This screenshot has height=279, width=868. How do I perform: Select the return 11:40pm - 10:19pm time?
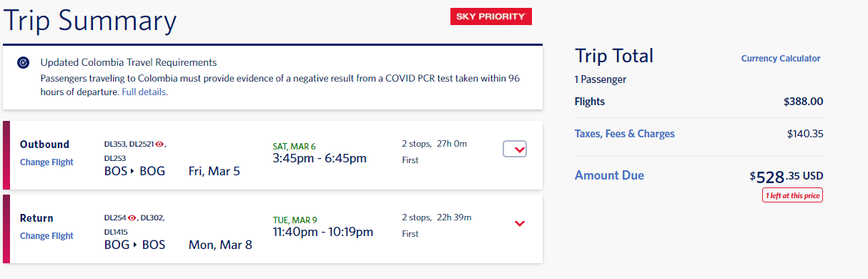coord(322,232)
